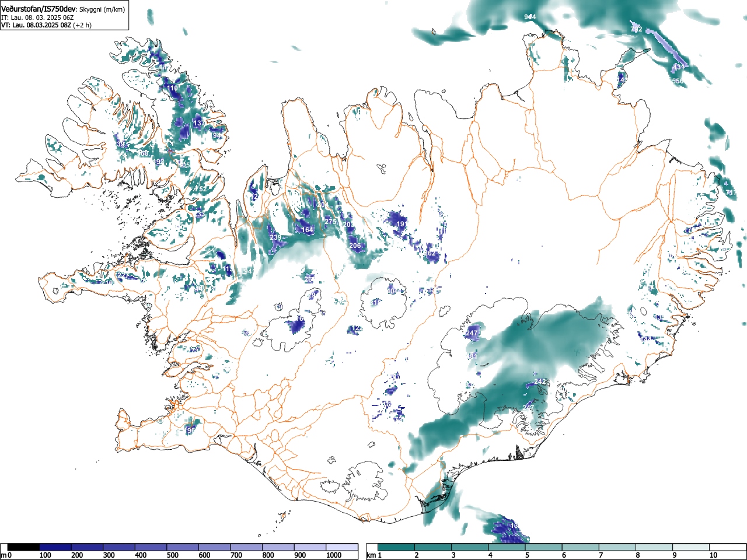Click the 500–600 m legend swatch
The height and width of the screenshot is (560, 747).
pos(183,547)
